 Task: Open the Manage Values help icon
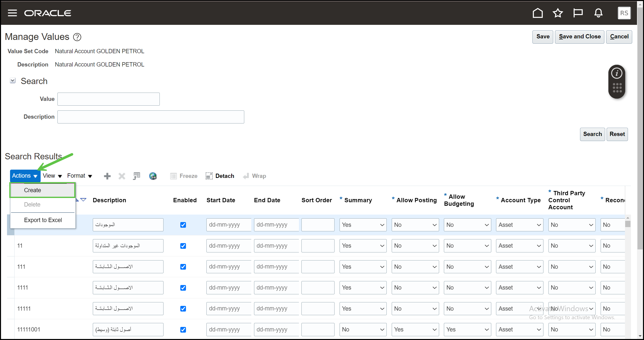pos(77,37)
